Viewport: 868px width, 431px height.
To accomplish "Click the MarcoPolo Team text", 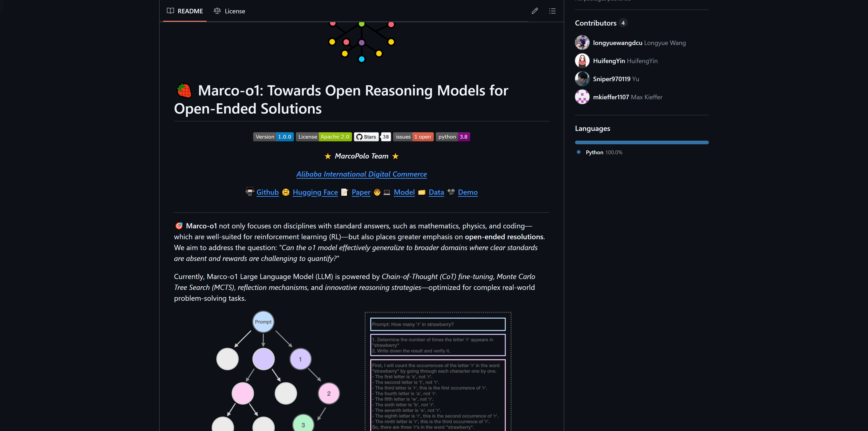I will (362, 156).
